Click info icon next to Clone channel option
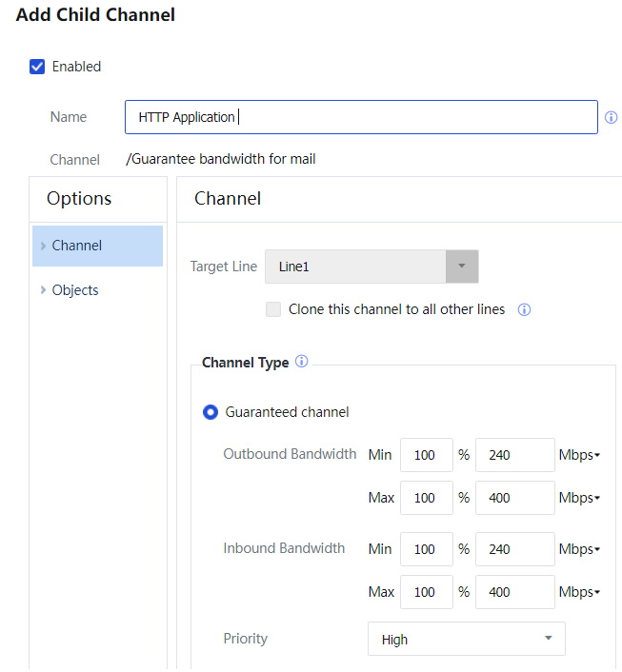This screenshot has width=622, height=672. pyautogui.click(x=524, y=309)
